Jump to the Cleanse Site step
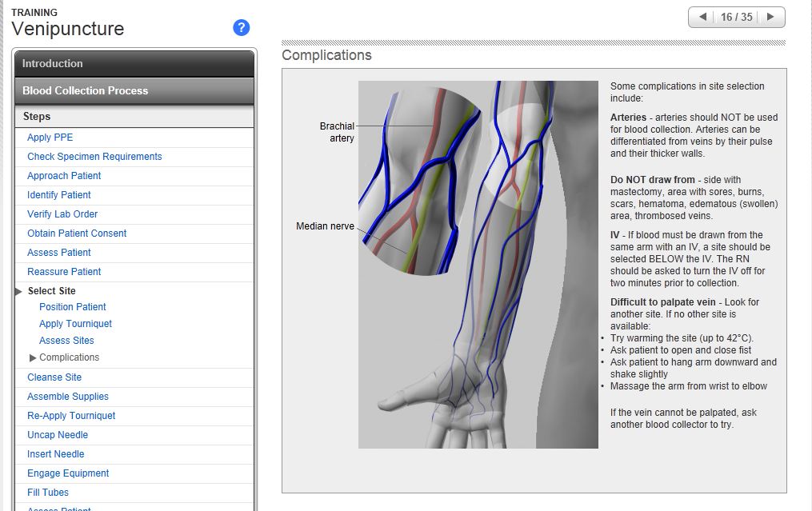The height and width of the screenshot is (511, 812). 54,377
